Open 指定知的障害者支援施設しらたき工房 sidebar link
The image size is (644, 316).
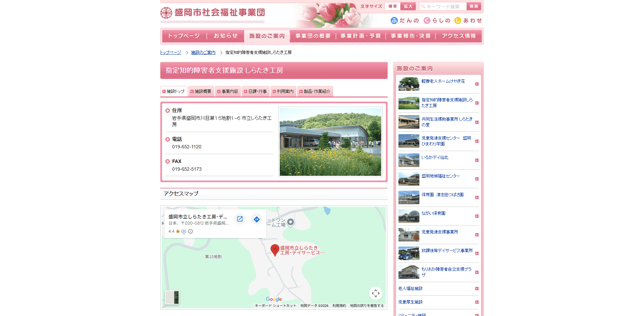[x=447, y=103]
